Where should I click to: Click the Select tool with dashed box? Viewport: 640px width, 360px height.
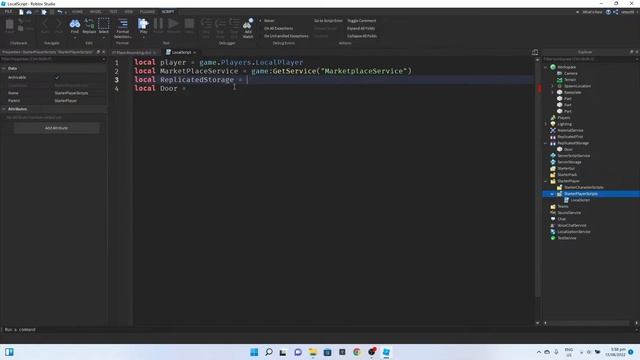tap(104, 26)
